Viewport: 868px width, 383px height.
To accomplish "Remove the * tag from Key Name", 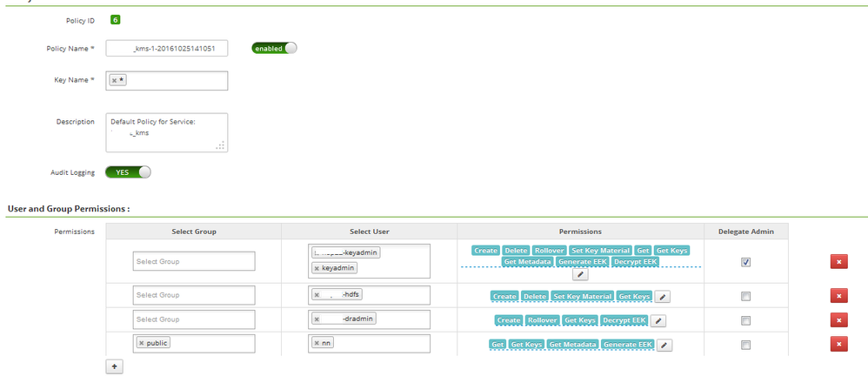I will point(114,80).
